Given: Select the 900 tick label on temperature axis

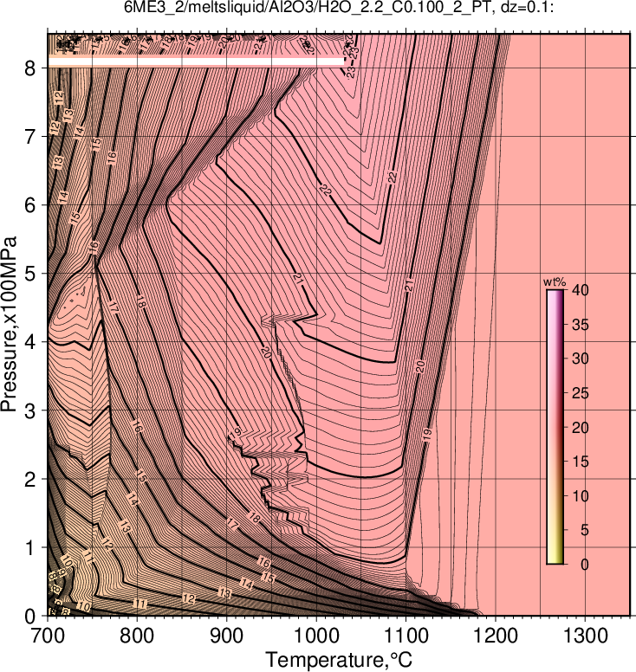Looking at the screenshot, I should (226, 636).
